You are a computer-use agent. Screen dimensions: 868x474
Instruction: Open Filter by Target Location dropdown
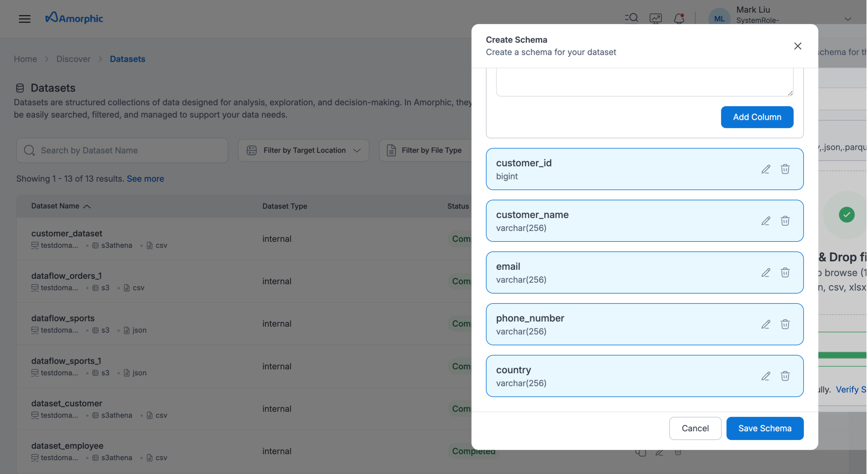click(303, 150)
